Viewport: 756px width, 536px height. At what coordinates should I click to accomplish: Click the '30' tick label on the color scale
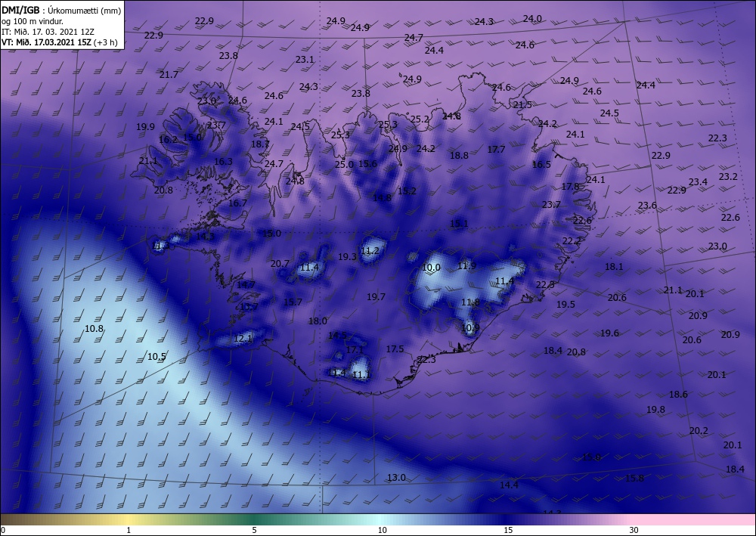pos(634,530)
